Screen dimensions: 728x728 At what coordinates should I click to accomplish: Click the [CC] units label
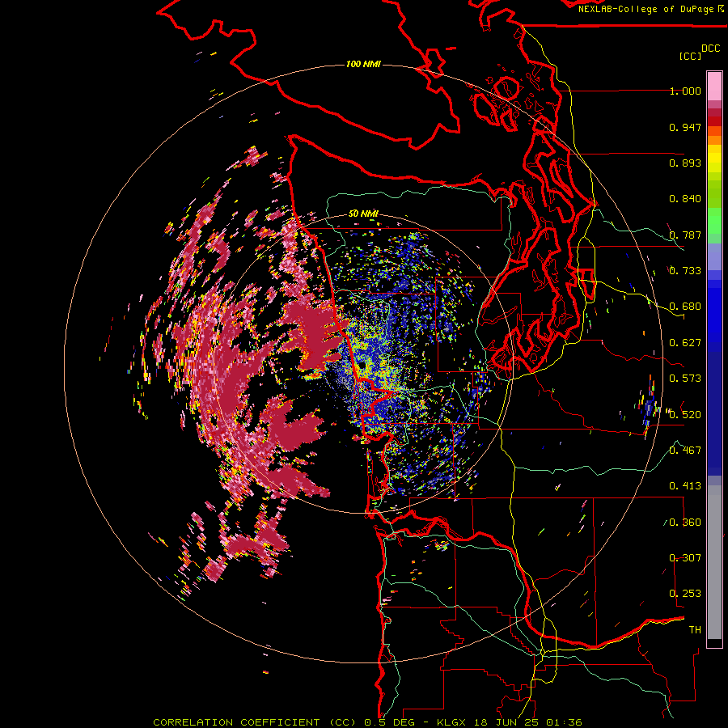pyautogui.click(x=690, y=56)
